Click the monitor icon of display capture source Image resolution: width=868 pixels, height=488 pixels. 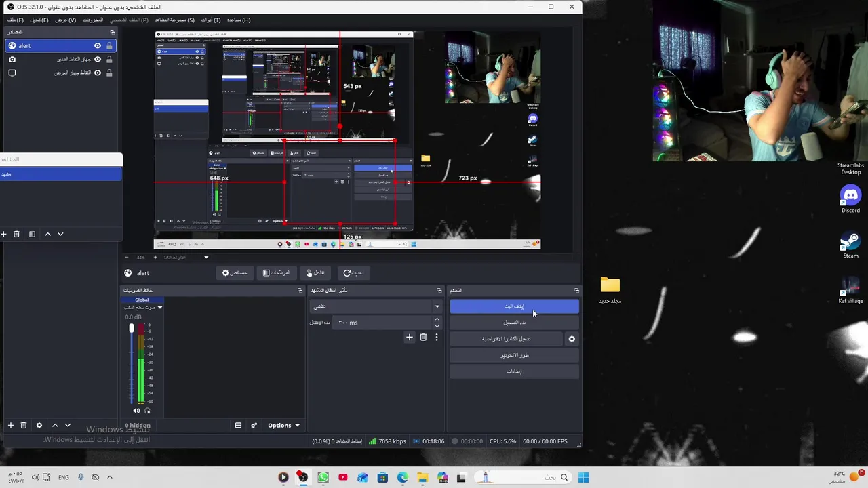[x=12, y=73]
